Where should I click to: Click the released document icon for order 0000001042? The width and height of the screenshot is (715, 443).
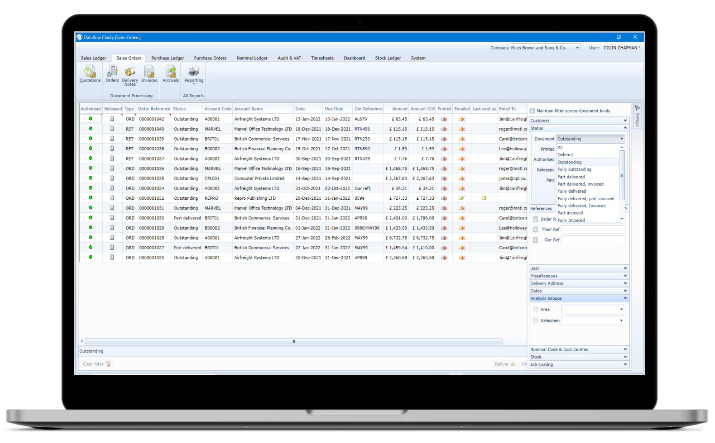[x=112, y=118]
